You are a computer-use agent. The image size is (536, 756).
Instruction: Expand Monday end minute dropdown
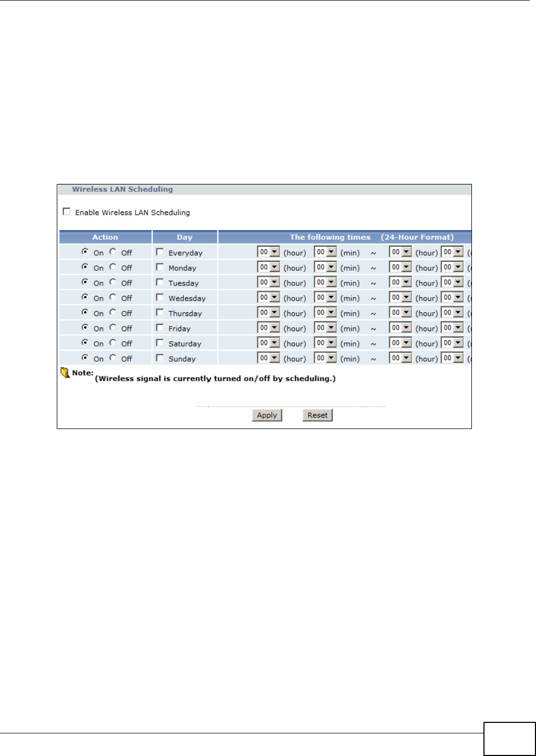pos(452,268)
